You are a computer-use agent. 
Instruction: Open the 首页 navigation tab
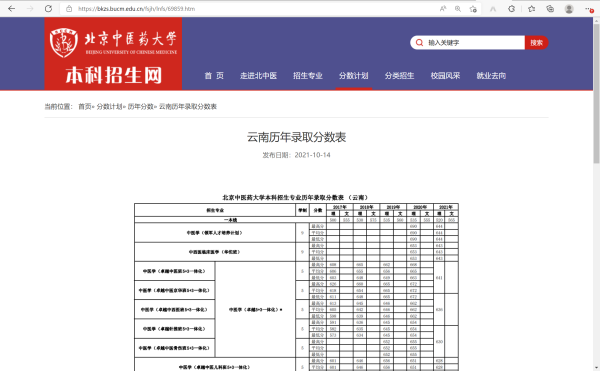pyautogui.click(x=214, y=76)
